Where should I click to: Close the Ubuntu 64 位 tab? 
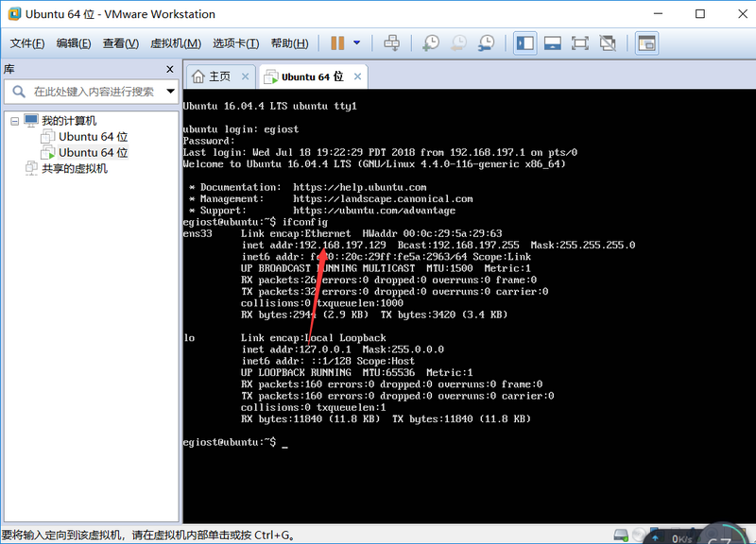(x=357, y=76)
